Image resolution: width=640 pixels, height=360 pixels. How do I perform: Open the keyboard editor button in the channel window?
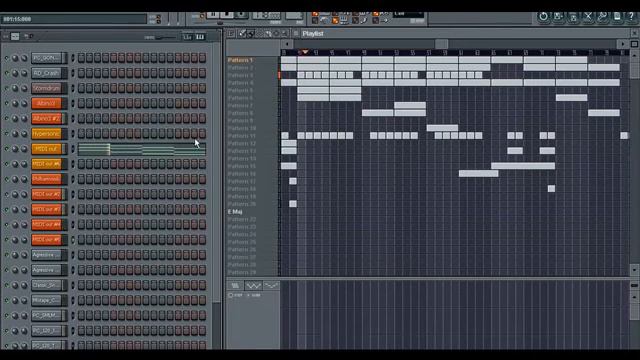pos(200,37)
